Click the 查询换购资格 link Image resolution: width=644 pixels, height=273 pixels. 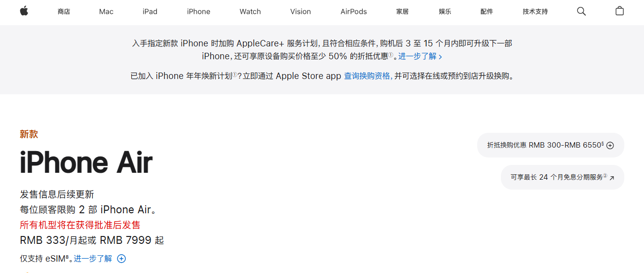tap(368, 76)
